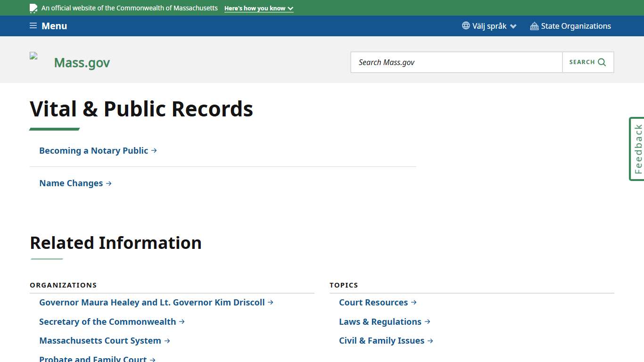Screen dimensions: 644x362
Task: Open the Feedback side tab
Action: (x=637, y=149)
